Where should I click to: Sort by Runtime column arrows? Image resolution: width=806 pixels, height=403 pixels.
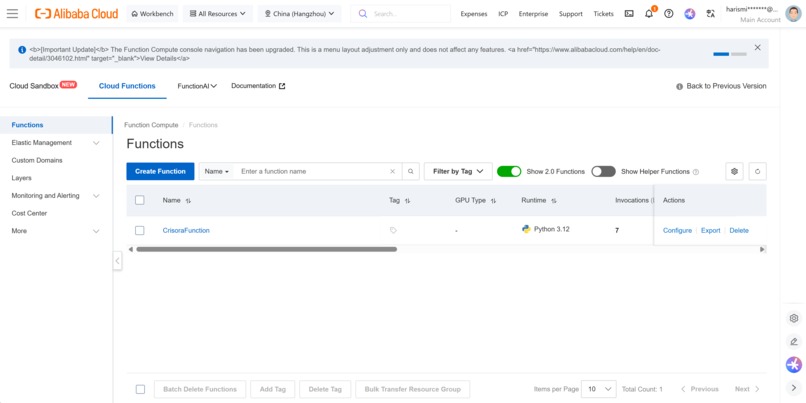tap(554, 200)
